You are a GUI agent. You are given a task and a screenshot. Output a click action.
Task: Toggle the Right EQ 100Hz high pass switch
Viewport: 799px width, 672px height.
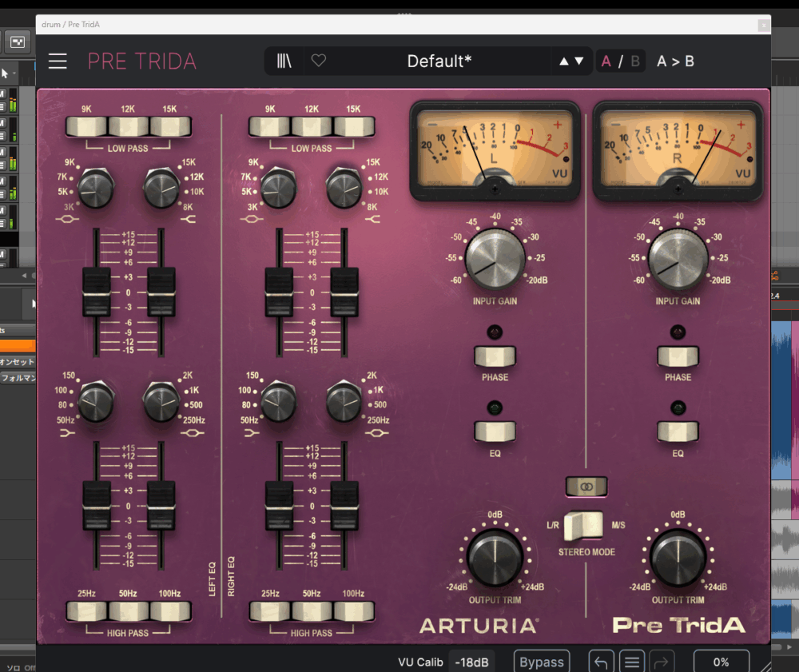tap(354, 610)
